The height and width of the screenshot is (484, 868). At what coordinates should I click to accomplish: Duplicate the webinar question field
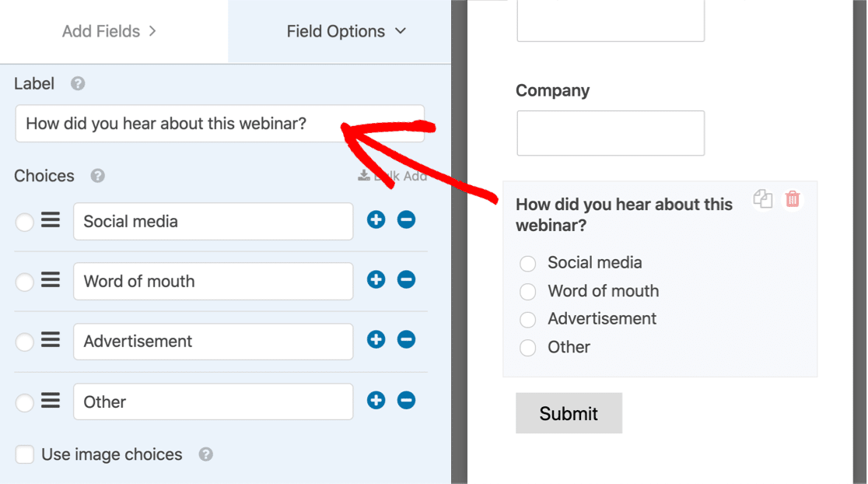763,198
